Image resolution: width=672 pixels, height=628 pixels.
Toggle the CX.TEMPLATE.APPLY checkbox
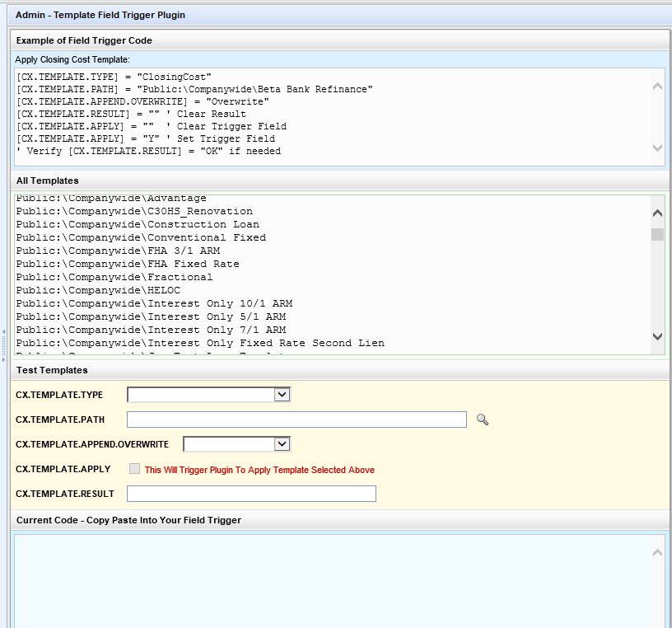click(x=134, y=469)
